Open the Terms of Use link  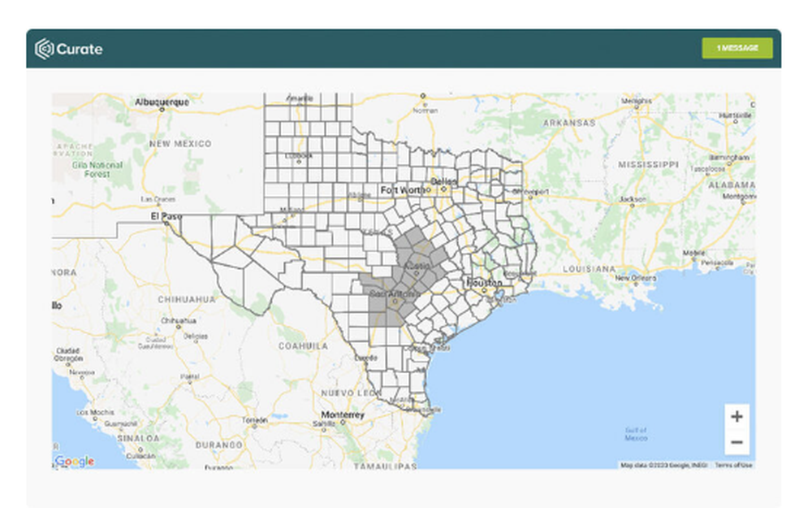coord(733,465)
